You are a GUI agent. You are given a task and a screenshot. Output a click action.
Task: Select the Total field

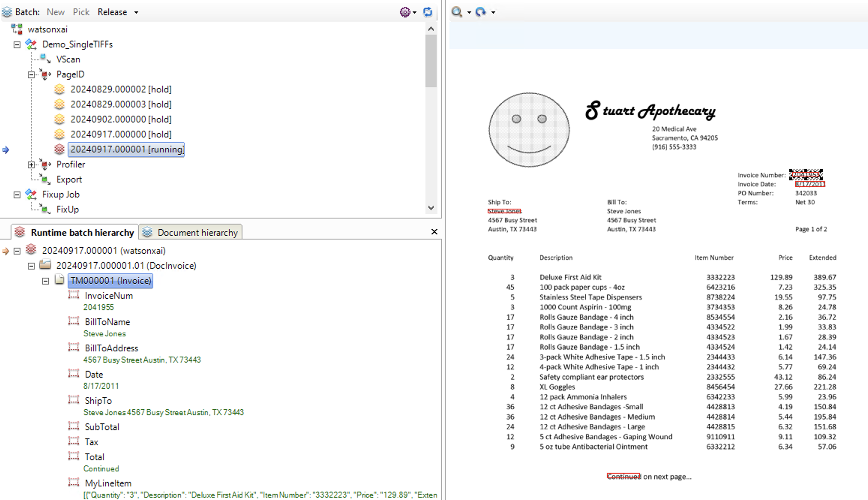(x=95, y=457)
